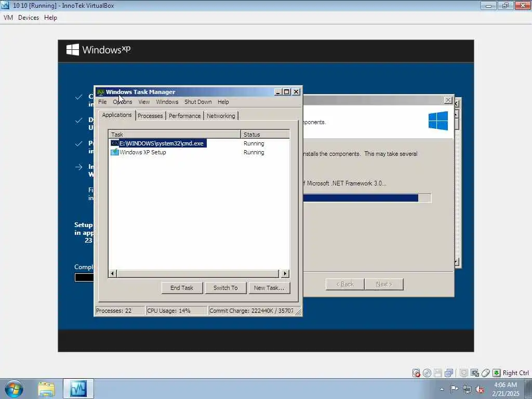Click the Show desktop strip
Viewport: 532px width, 399px height.
pos(528,389)
